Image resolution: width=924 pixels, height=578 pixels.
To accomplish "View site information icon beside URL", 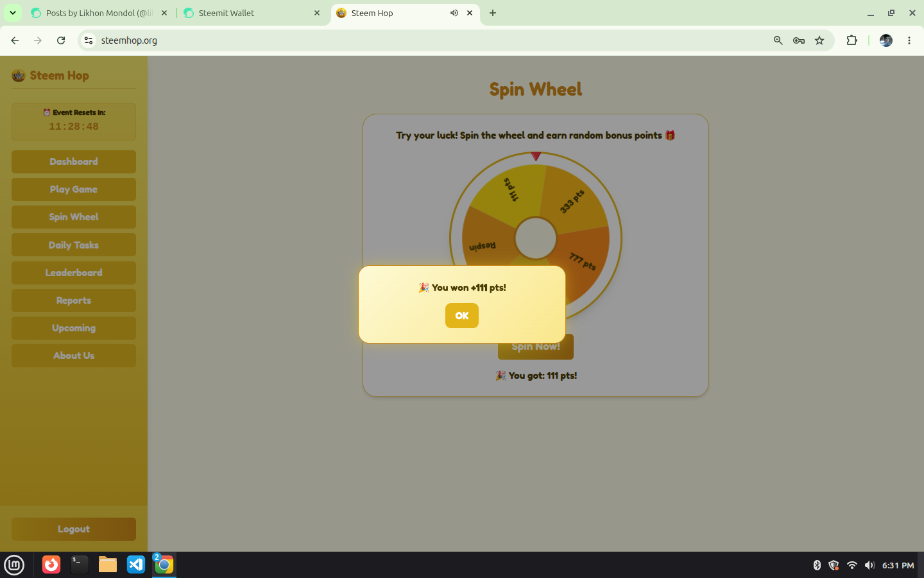I will coord(89,40).
